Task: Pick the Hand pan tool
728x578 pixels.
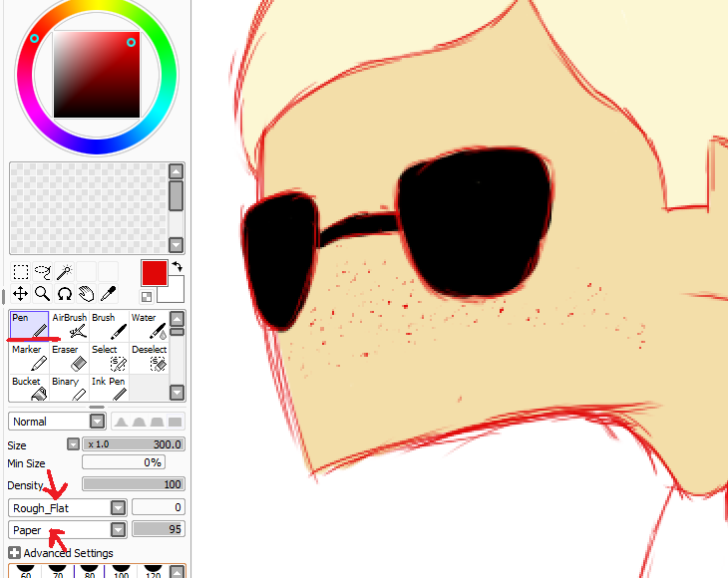Action: tap(87, 294)
